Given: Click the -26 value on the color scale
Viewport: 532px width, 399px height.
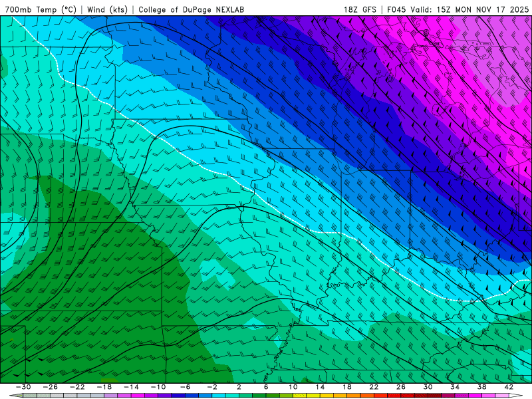Looking at the screenshot, I should pyautogui.click(x=51, y=387).
